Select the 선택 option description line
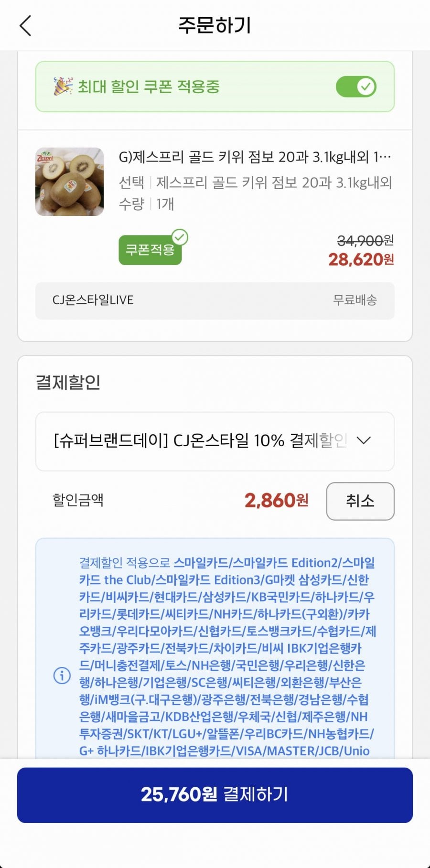The height and width of the screenshot is (868, 430). (255, 182)
